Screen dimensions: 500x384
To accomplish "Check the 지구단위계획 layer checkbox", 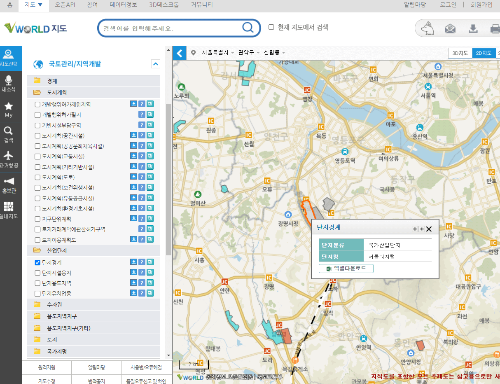I will coord(37,219).
